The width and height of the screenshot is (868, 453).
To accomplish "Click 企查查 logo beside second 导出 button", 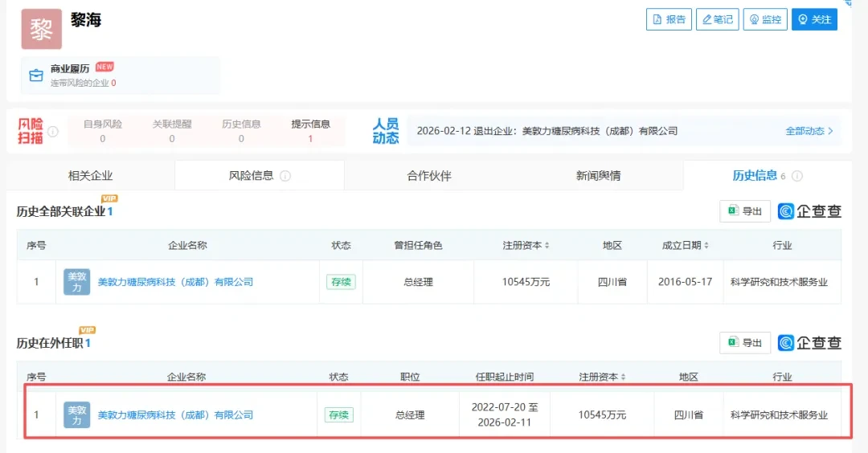I will click(809, 343).
